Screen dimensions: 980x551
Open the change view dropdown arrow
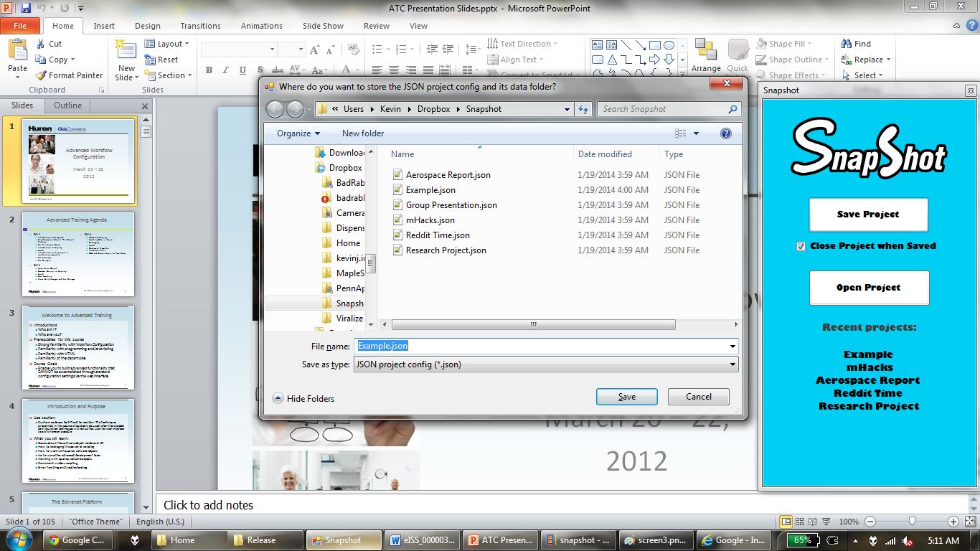pyautogui.click(x=696, y=133)
